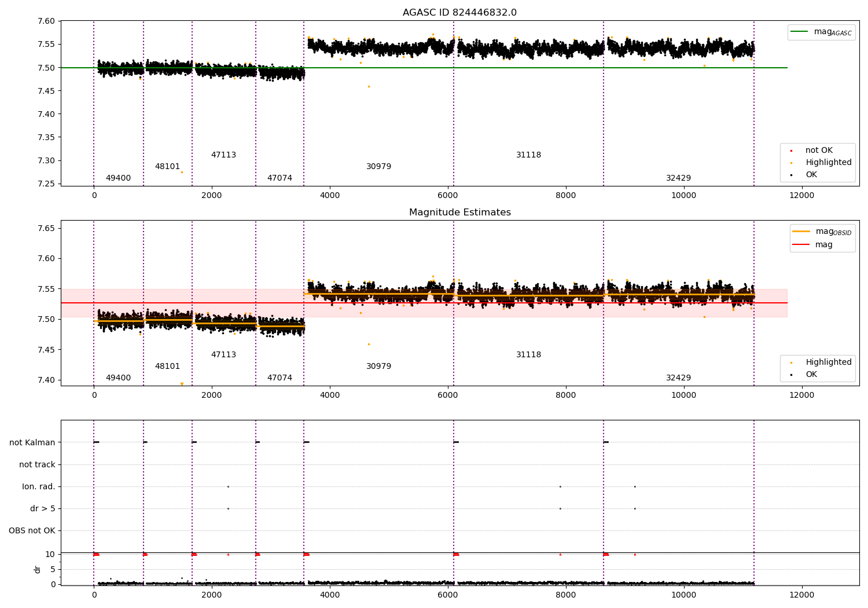Click observation label 48101 in top plot
Image resolution: width=868 pixels, height=608 pixels.
[x=167, y=167]
